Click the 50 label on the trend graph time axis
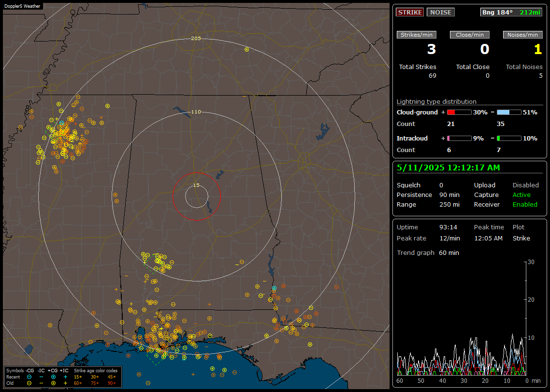This screenshot has height=392, width=550. click(421, 381)
